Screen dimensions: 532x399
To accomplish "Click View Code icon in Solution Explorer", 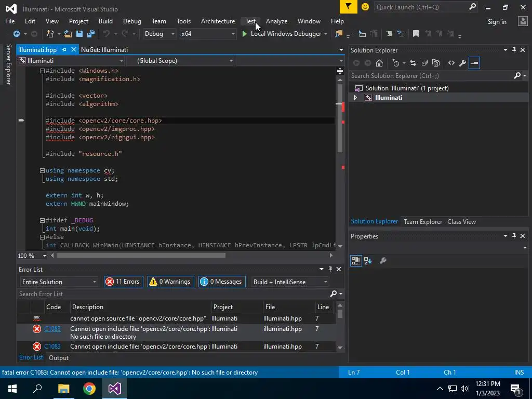I will pos(451,63).
